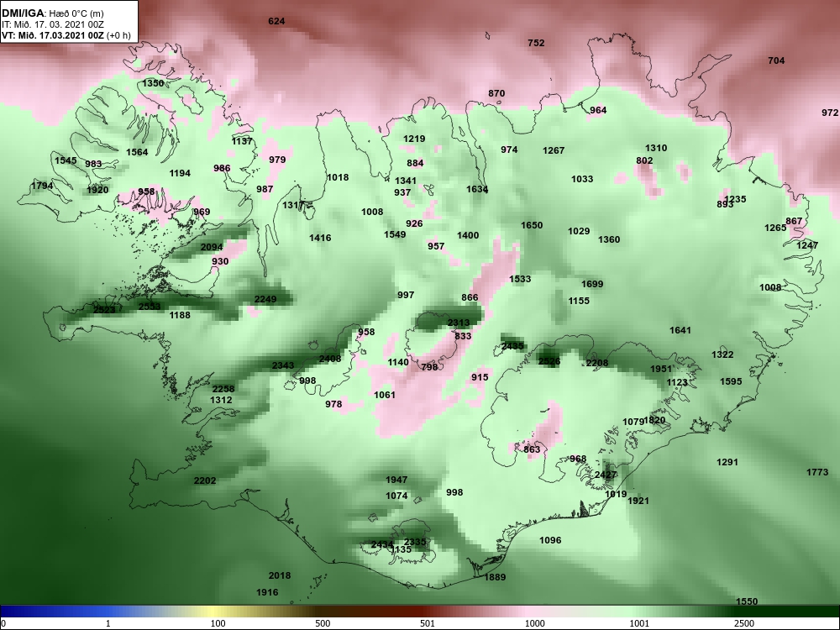
Task: Select the 1416 height label
Action: click(x=320, y=238)
